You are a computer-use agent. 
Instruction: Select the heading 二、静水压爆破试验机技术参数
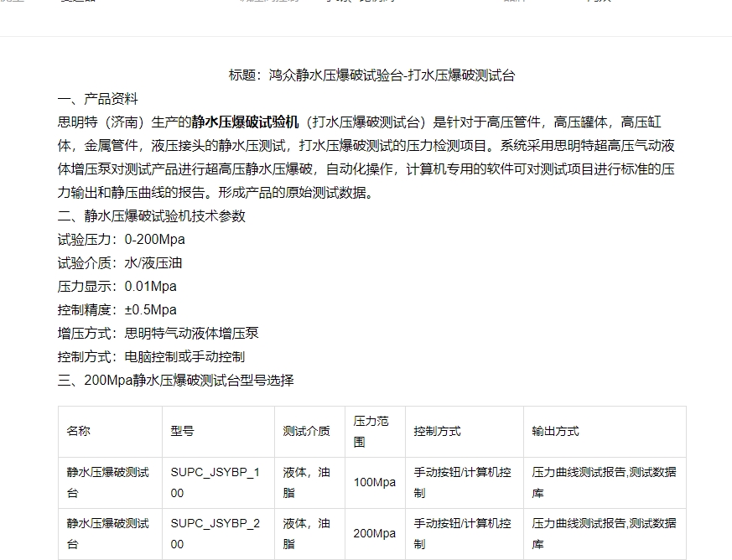click(x=151, y=216)
